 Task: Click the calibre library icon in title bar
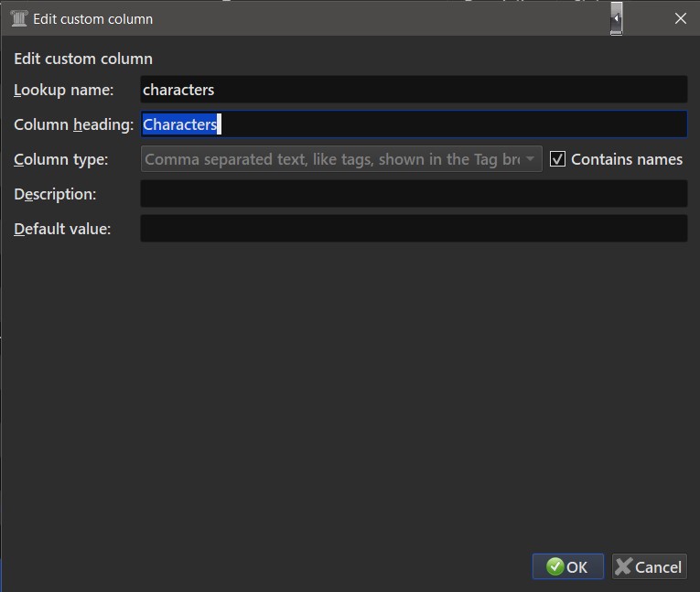point(18,18)
